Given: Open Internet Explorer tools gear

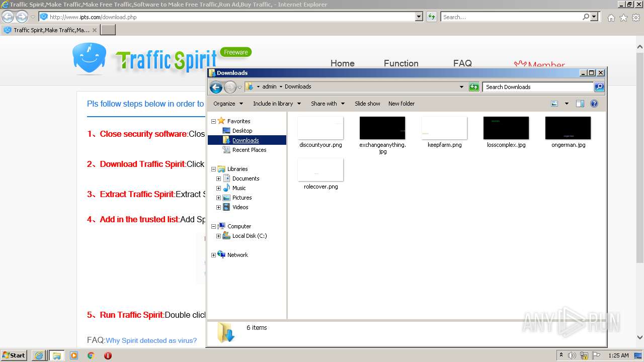Looking at the screenshot, I should pos(636,18).
